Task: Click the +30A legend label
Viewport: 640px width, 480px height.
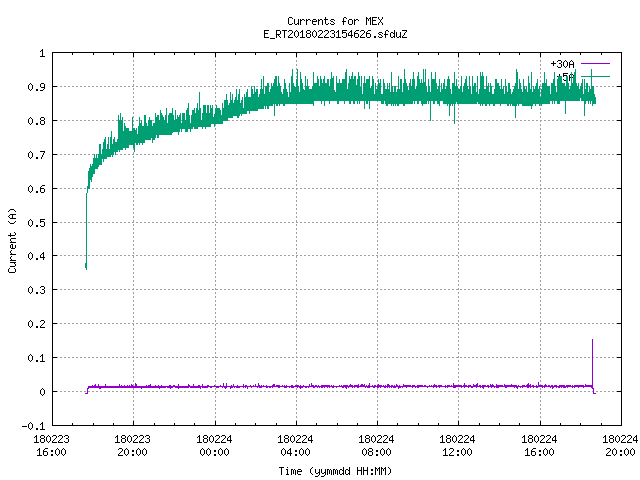Action: click(x=562, y=64)
